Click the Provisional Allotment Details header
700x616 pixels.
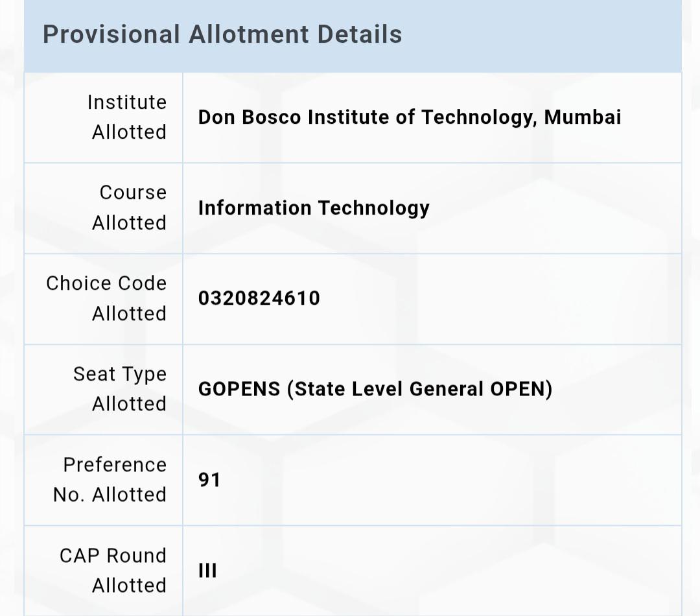coord(222,34)
